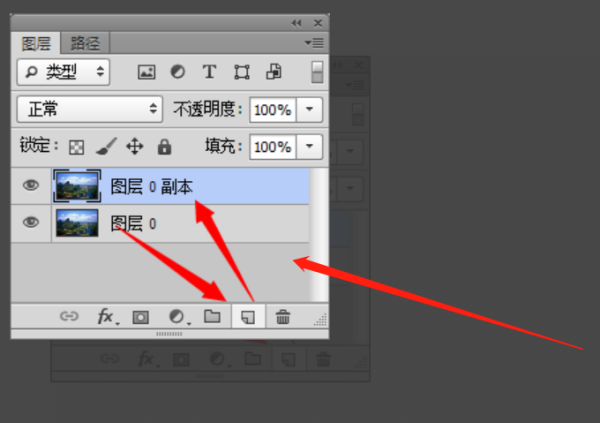Toggle the layer filtering switch

317,72
